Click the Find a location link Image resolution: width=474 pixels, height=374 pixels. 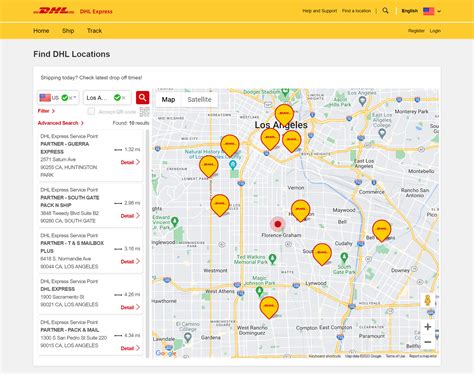[356, 11]
